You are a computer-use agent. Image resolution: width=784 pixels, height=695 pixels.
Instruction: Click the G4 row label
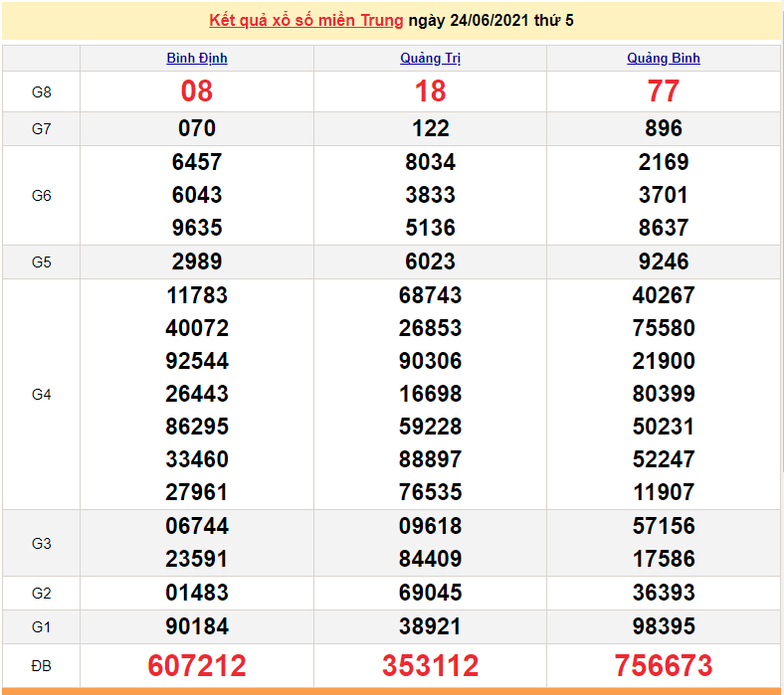(x=41, y=395)
